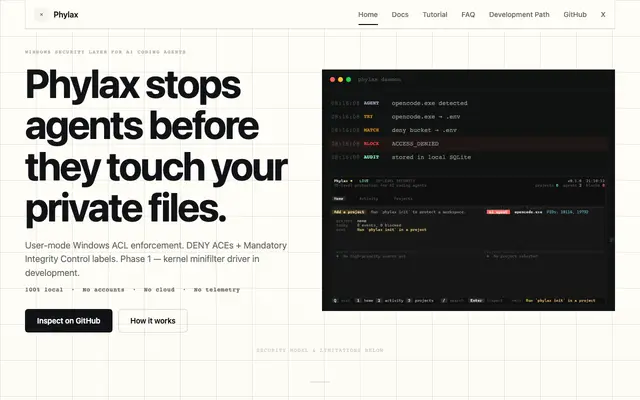The height and width of the screenshot is (400, 640).
Task: Click the green dot in terminal title bar
Action: (x=349, y=80)
